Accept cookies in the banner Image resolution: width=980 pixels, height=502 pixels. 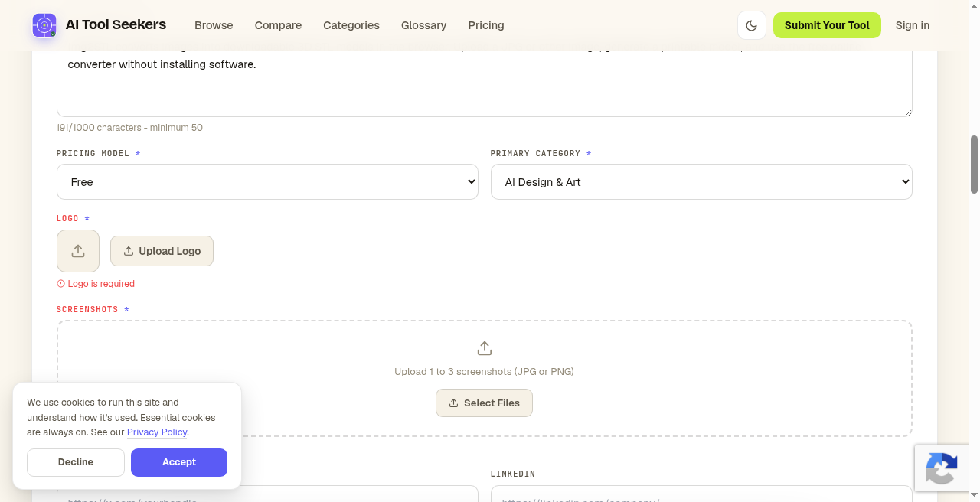click(179, 462)
